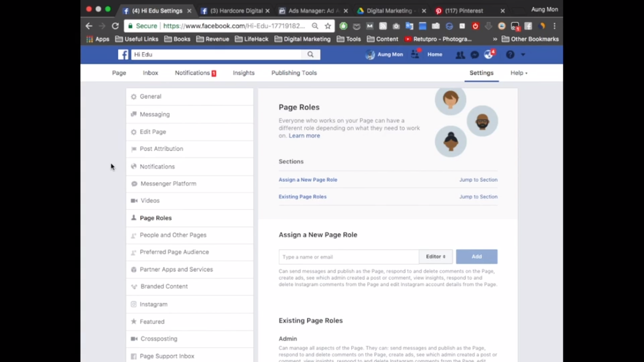Open the Insights tab
The height and width of the screenshot is (362, 644).
244,73
